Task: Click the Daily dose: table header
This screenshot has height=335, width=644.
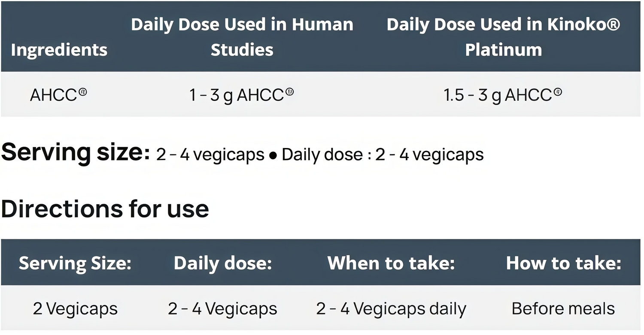Action: coord(222,263)
